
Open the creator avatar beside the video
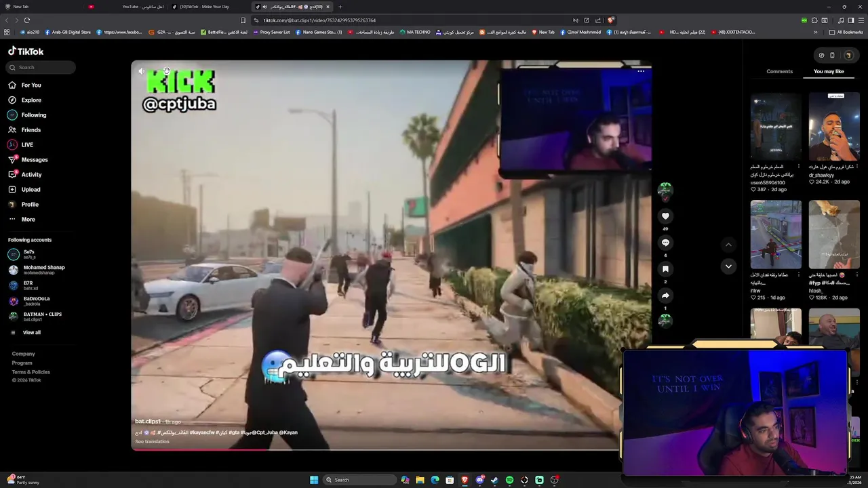(x=665, y=189)
